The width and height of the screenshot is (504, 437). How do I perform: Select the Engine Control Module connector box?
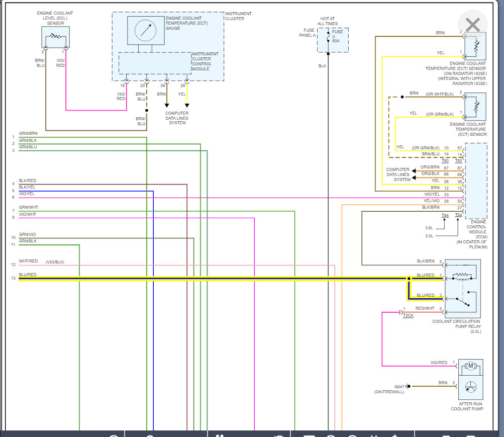476,181
